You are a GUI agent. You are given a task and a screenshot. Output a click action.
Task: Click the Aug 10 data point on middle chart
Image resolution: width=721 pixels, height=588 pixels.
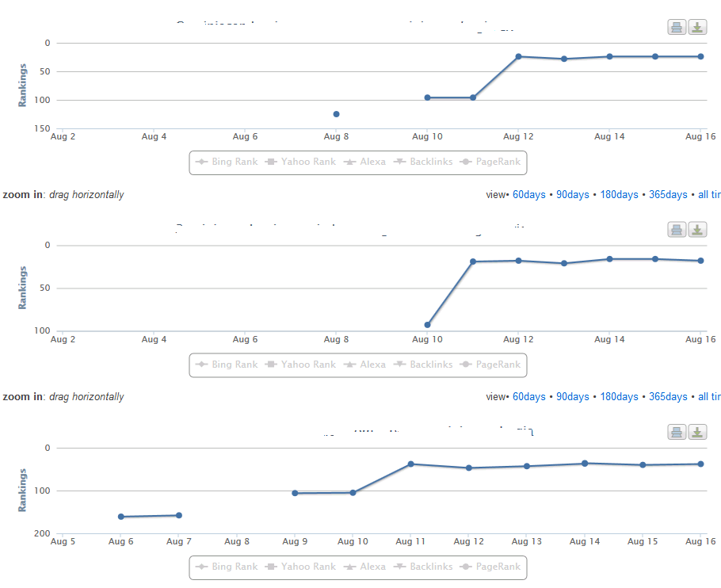tap(427, 325)
